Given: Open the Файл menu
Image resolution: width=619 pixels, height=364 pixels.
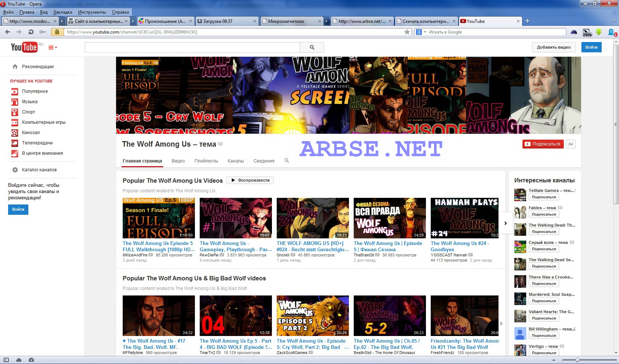Looking at the screenshot, I should [x=8, y=12].
